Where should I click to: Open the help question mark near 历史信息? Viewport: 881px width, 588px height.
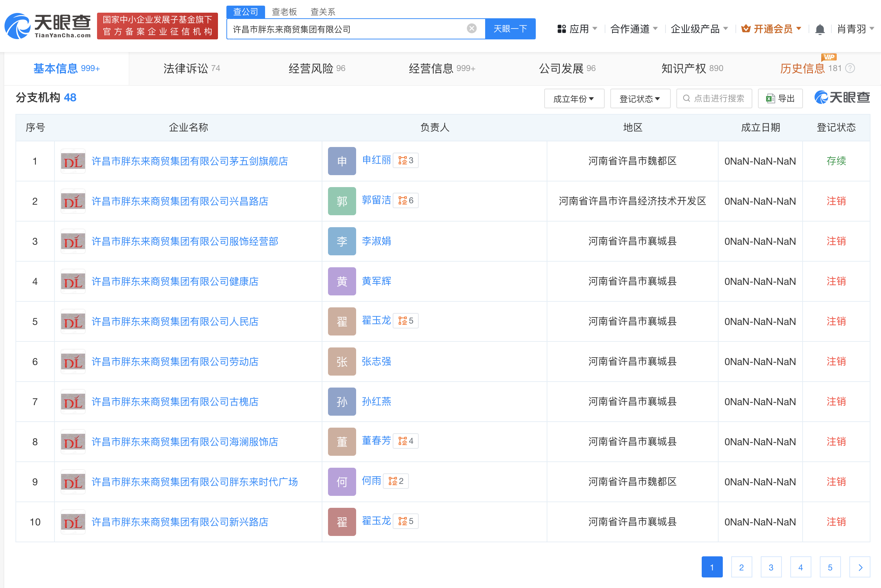coord(850,68)
